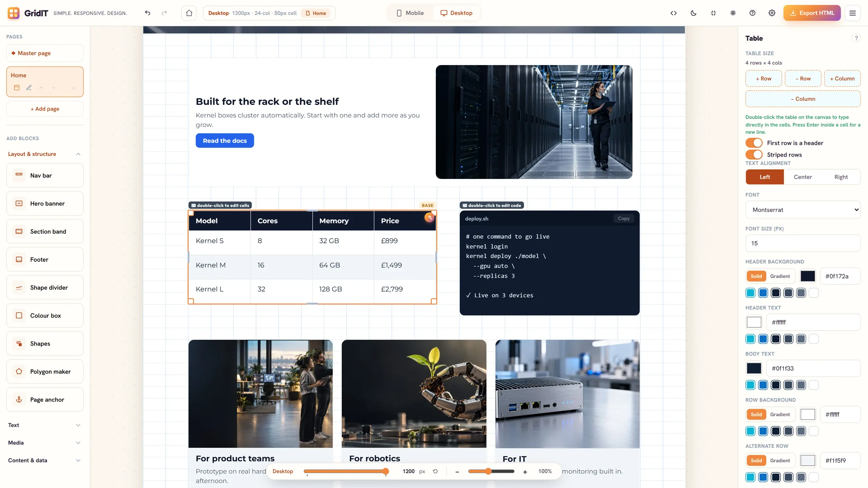Image resolution: width=868 pixels, height=488 pixels.
Task: Open settings gear icon
Action: tap(772, 13)
